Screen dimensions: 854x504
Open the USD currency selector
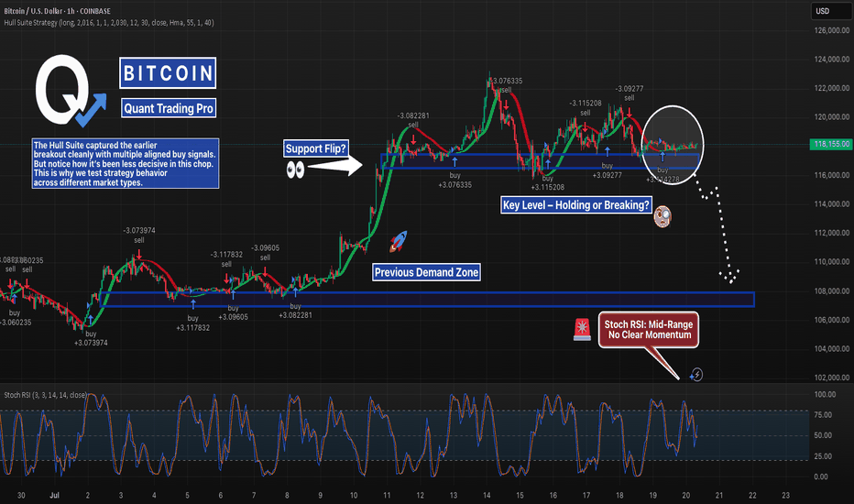(x=829, y=11)
